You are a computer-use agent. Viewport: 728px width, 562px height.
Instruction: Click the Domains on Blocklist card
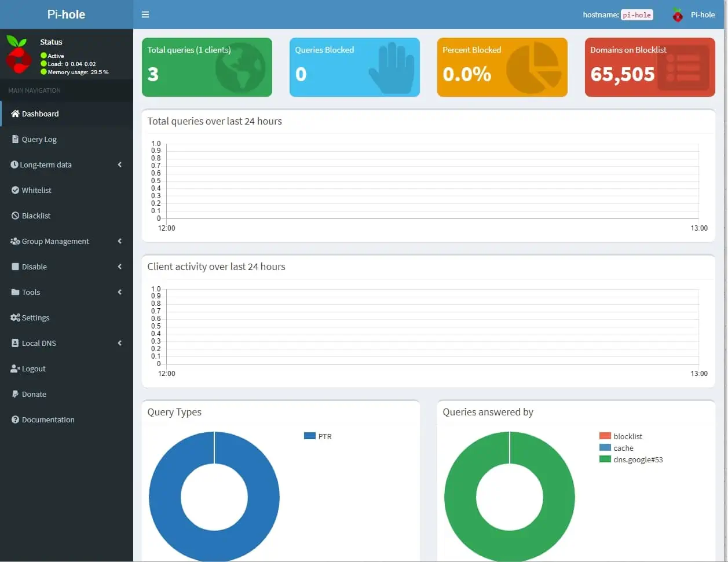tap(650, 67)
